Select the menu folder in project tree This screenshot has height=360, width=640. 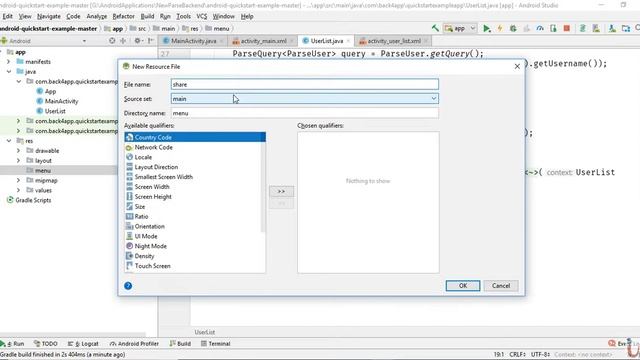click(x=43, y=171)
